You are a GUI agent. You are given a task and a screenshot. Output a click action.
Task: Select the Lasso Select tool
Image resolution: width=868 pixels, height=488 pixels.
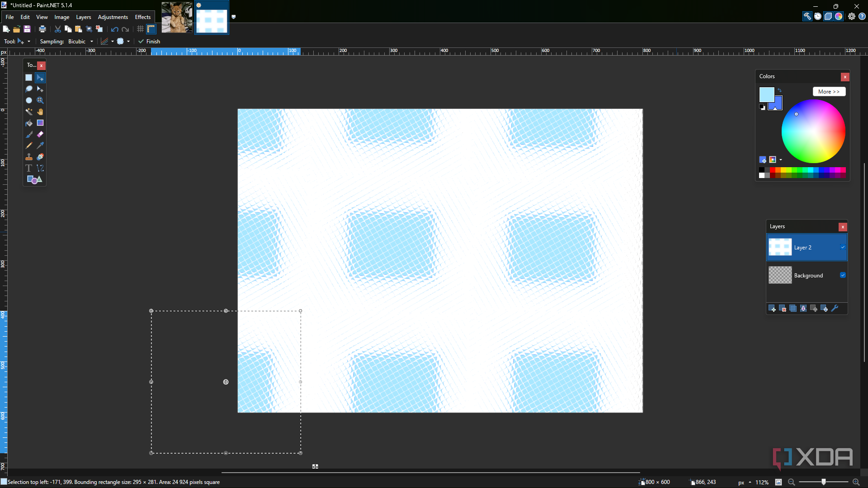pos(29,89)
